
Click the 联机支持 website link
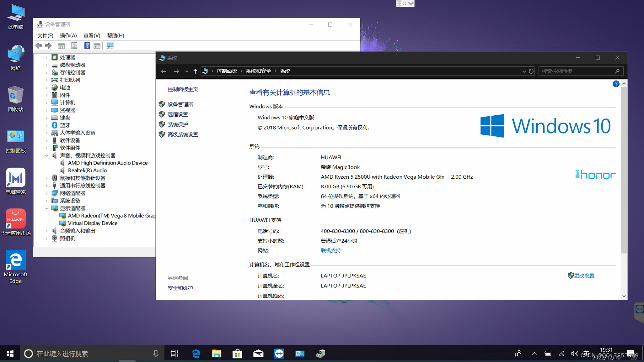(x=331, y=251)
